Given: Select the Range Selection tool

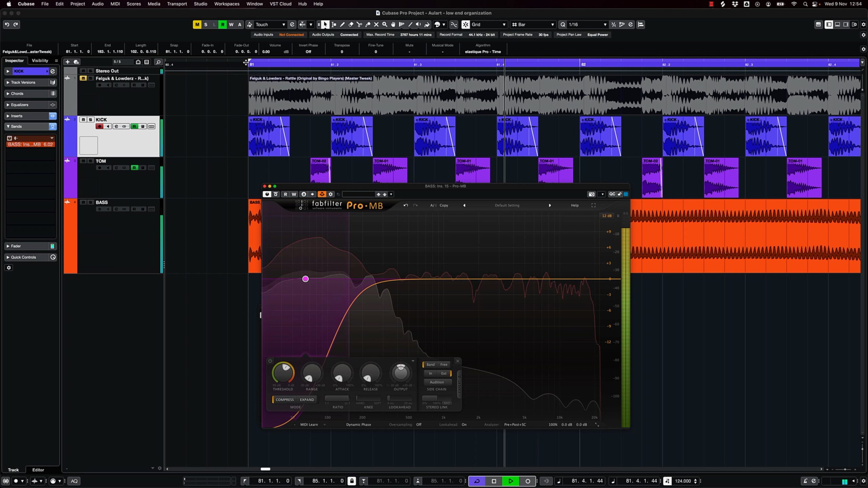Looking at the screenshot, I should coord(334,24).
